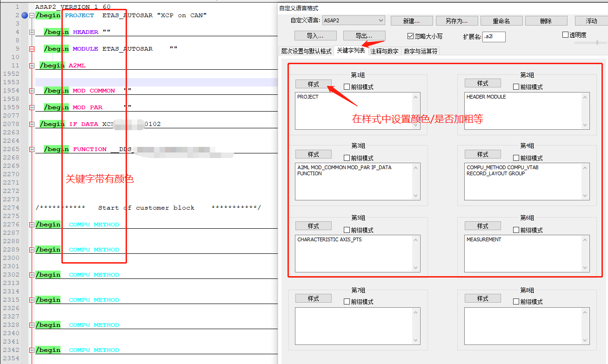Screen dimensions: 608x364
Task: Open the 自定义语言 ASAP2 dropdown
Action: (x=354, y=20)
